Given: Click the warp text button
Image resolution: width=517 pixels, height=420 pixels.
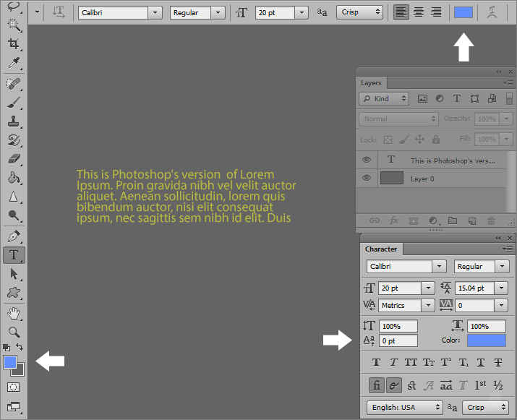Looking at the screenshot, I should 492,12.
